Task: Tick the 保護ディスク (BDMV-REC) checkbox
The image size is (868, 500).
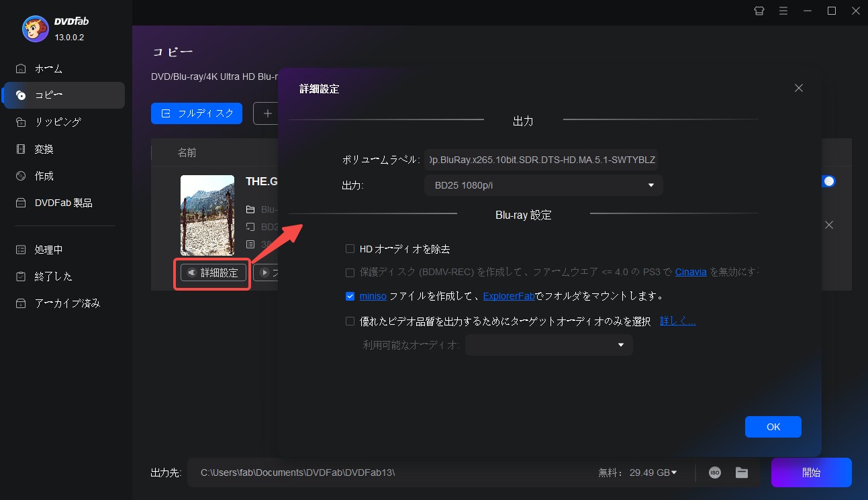Action: (x=350, y=272)
